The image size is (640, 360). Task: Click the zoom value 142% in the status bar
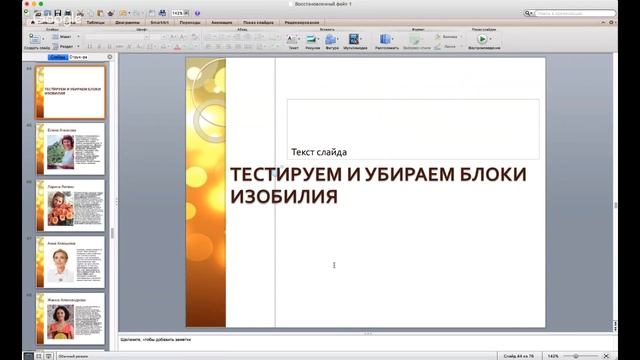(x=553, y=356)
